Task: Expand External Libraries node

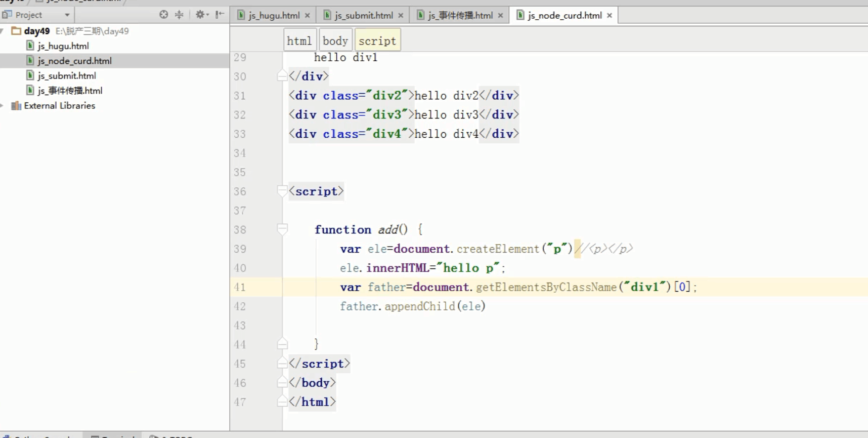Action: [3, 105]
